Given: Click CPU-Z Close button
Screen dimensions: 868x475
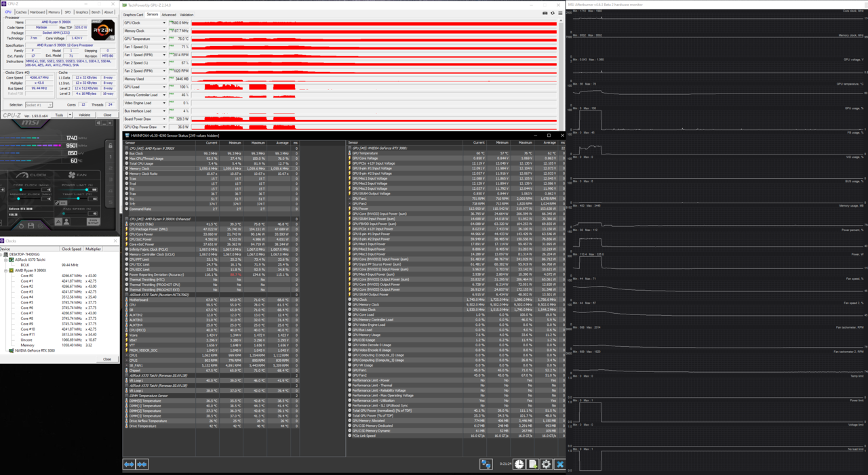Looking at the screenshot, I should pyautogui.click(x=107, y=115).
